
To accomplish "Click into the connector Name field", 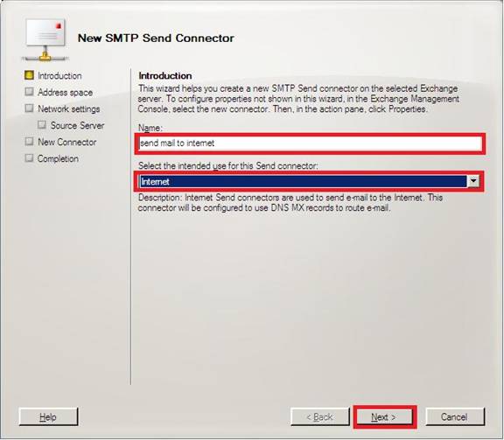I will [310, 143].
